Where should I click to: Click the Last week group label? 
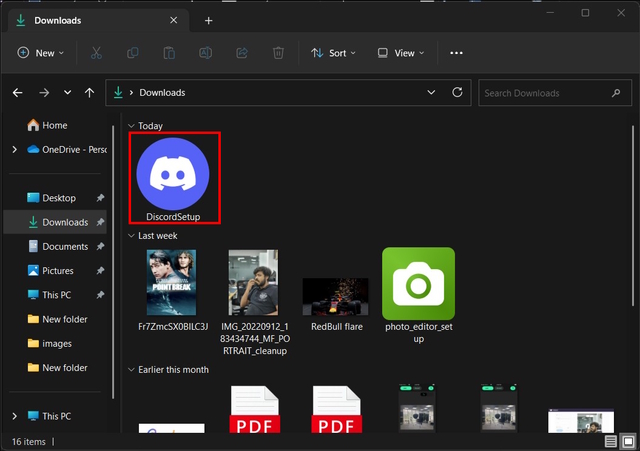tap(158, 235)
